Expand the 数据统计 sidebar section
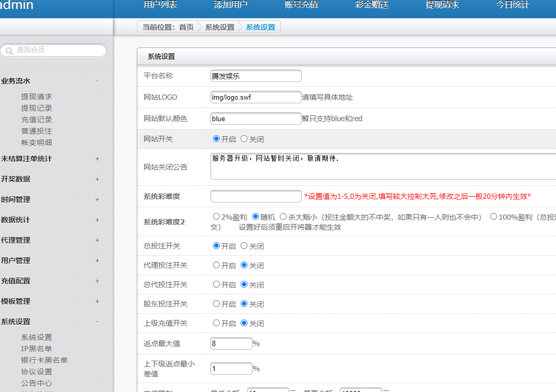Screen dimensions: 556x392 point(97,220)
